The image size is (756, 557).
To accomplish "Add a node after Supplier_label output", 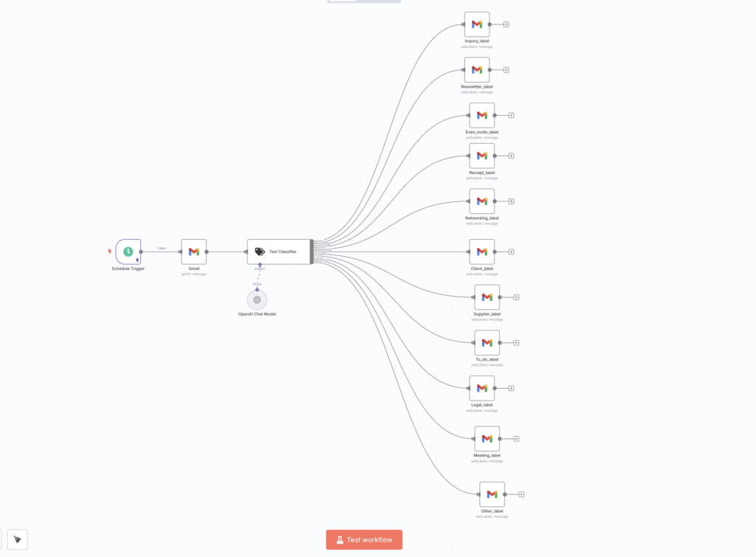I will point(516,297).
